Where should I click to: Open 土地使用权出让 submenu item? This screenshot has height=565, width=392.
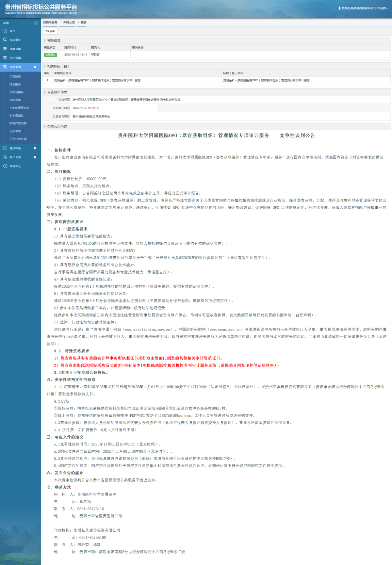click(x=19, y=108)
